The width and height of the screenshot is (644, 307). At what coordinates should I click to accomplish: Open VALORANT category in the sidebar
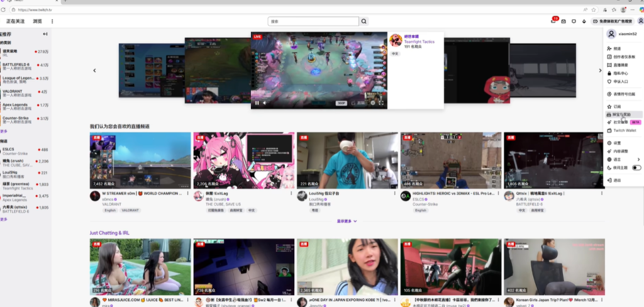(x=13, y=91)
